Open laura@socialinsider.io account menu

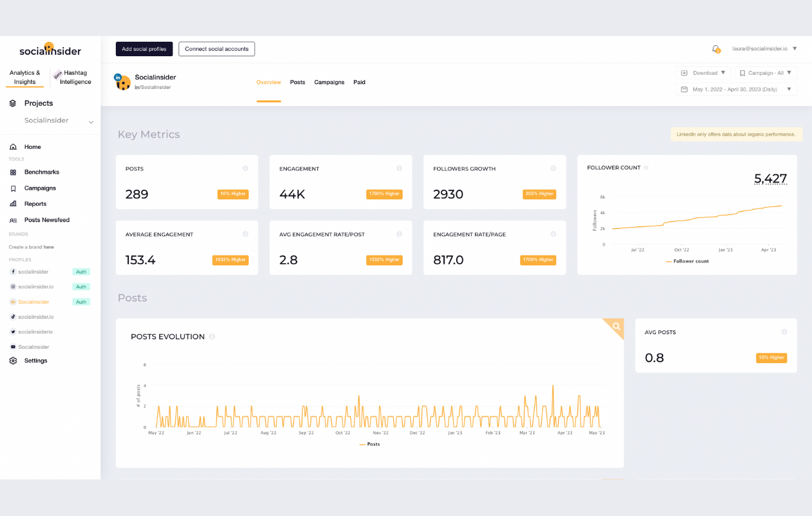point(764,49)
